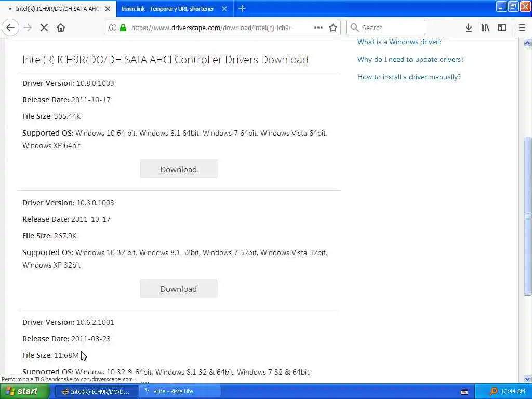Click the vertical scrollbar thumb
Screen dimensions: 532x399
pyautogui.click(x=527, y=216)
